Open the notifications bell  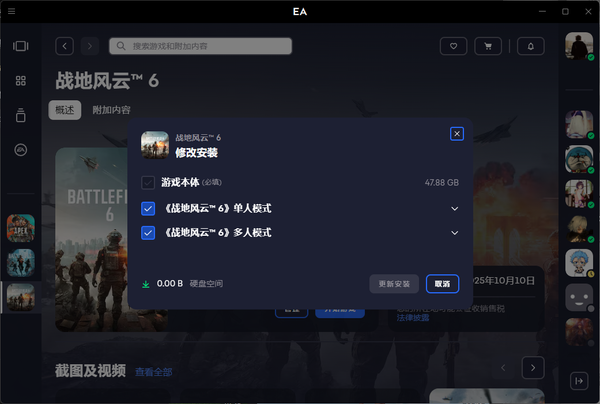[530, 46]
